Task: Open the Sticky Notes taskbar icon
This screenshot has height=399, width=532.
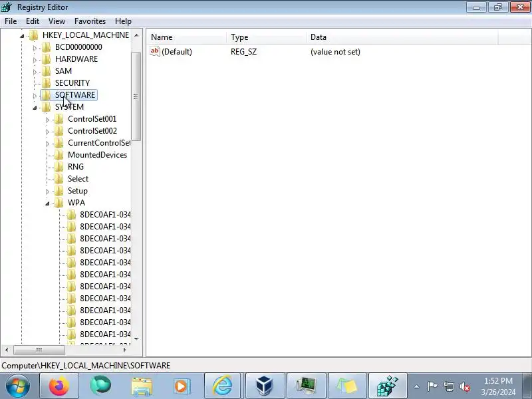Action: click(x=347, y=386)
